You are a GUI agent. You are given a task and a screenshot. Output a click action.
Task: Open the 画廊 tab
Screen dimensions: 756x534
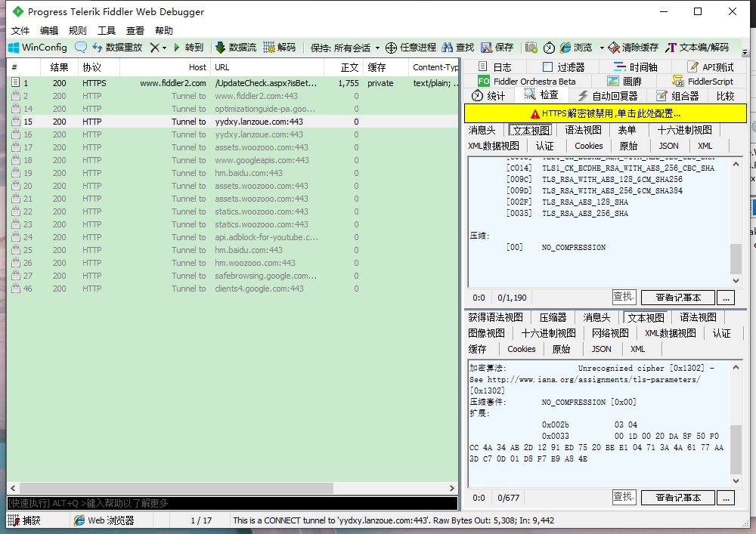point(625,82)
